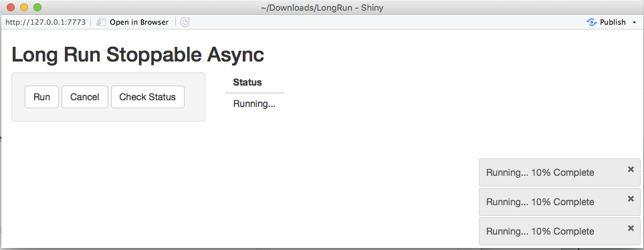Expand the Publish dropdown arrow

tap(634, 23)
